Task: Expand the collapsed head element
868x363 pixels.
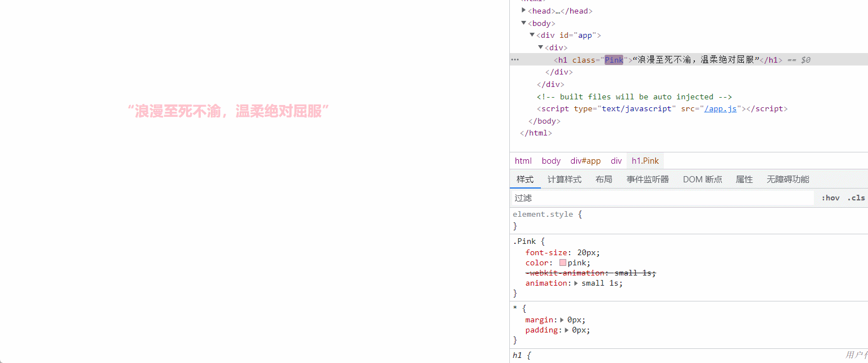Action: 524,11
